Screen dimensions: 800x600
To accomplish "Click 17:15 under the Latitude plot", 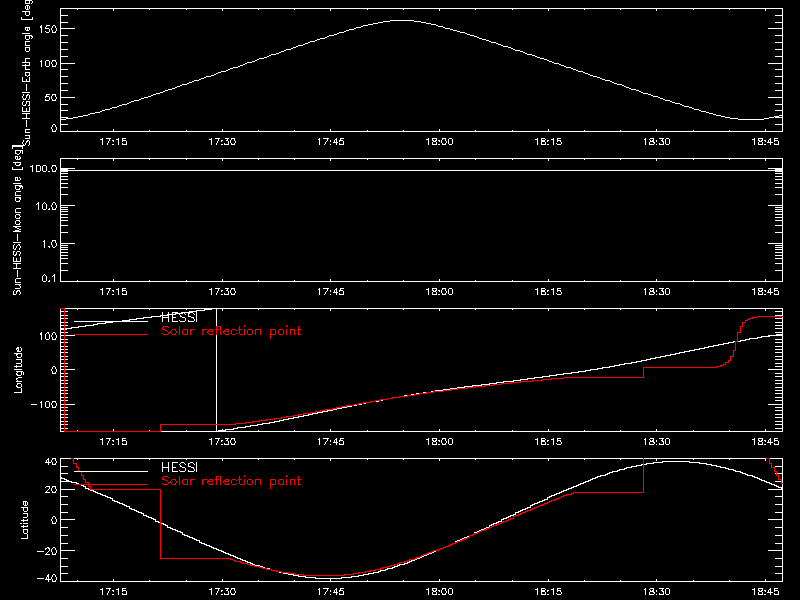I will [x=113, y=591].
